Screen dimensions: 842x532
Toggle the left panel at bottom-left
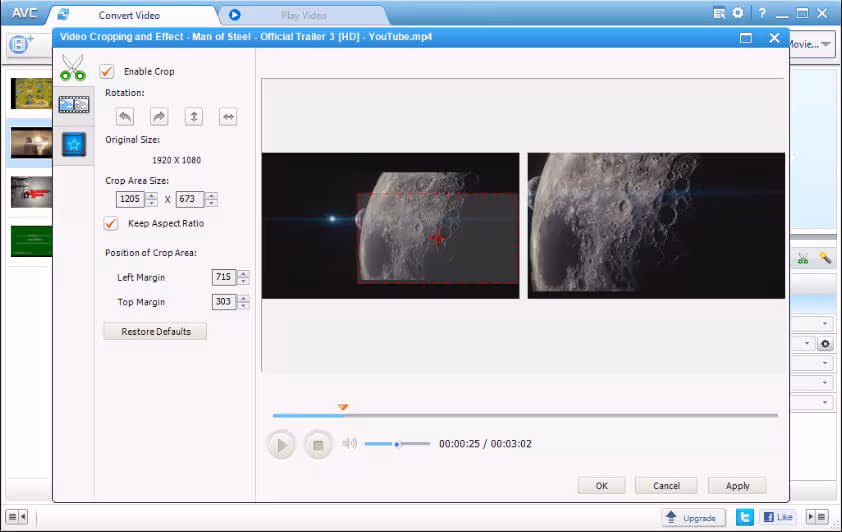tap(17, 517)
